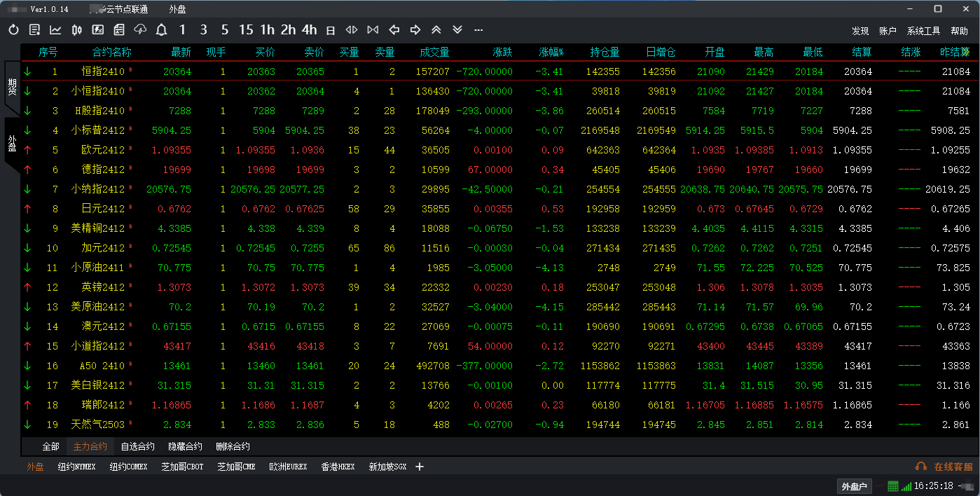Select the 天然气2503 contract row
Screen dimensions: 980x496
[x=500, y=425]
